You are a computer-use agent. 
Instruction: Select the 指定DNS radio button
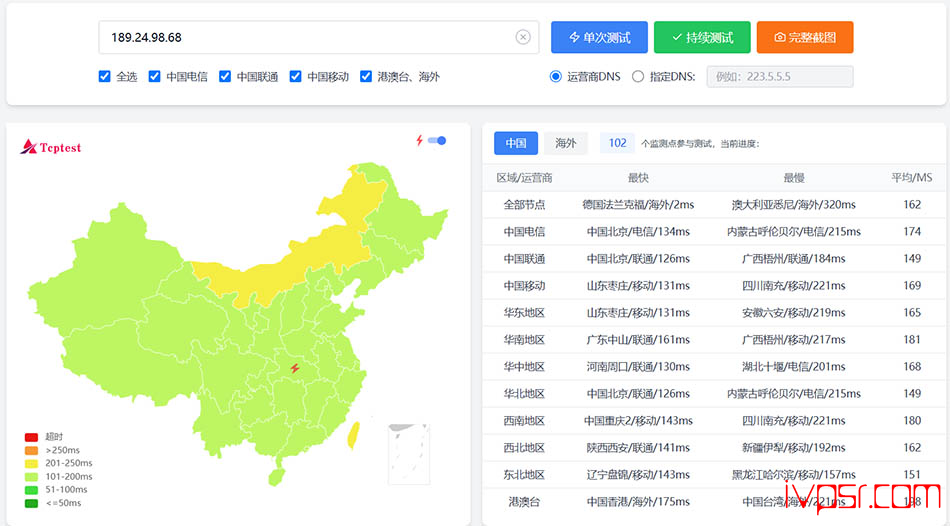638,76
